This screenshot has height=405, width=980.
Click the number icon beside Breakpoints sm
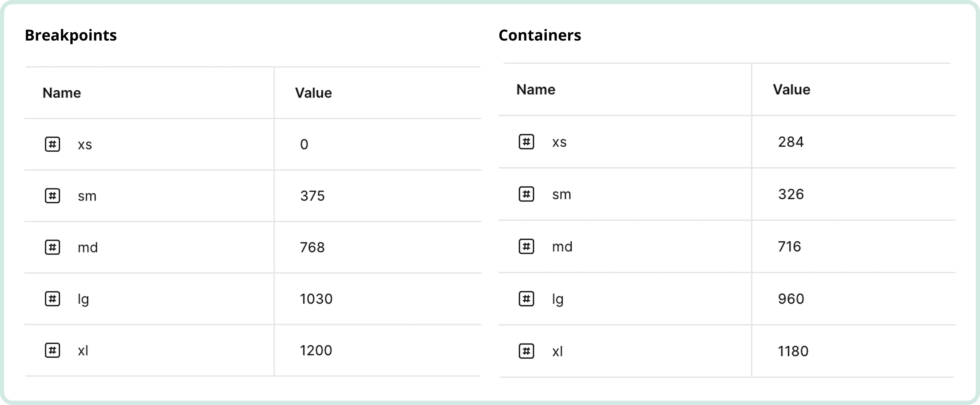pos(53,196)
